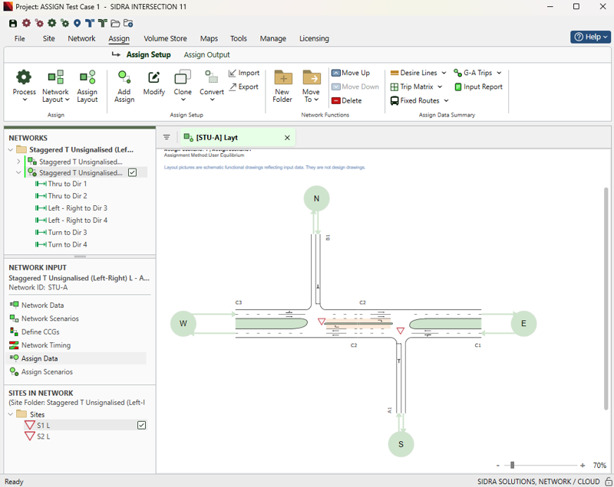Open the Input Report
This screenshot has width=614, height=487.
coord(478,87)
